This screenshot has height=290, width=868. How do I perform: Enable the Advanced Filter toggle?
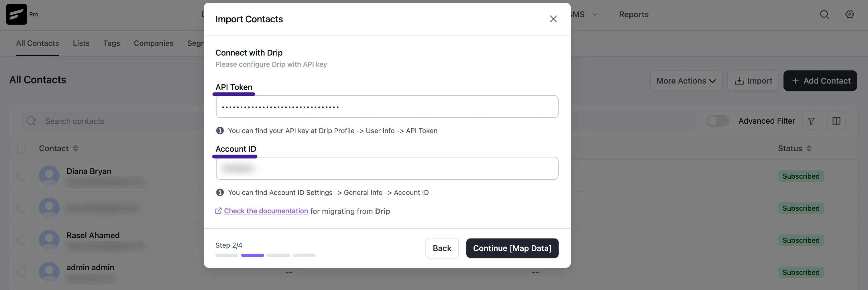pos(718,121)
